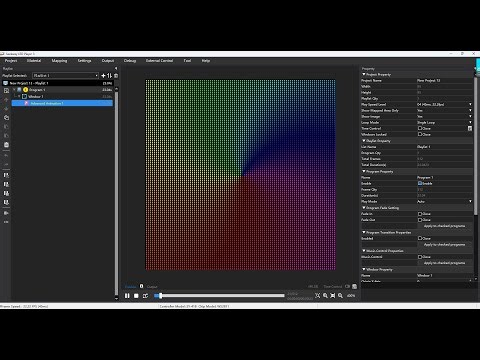Toggle the Music Control checkbox
480x360 pixels.
tap(420, 257)
